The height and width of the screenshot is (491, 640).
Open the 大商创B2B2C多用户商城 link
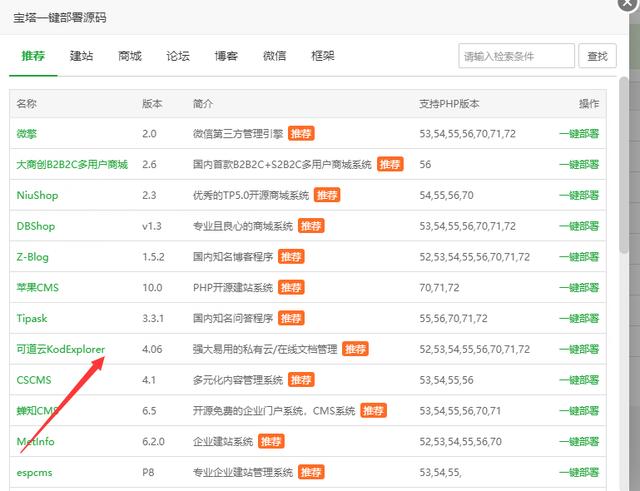[x=72, y=164]
